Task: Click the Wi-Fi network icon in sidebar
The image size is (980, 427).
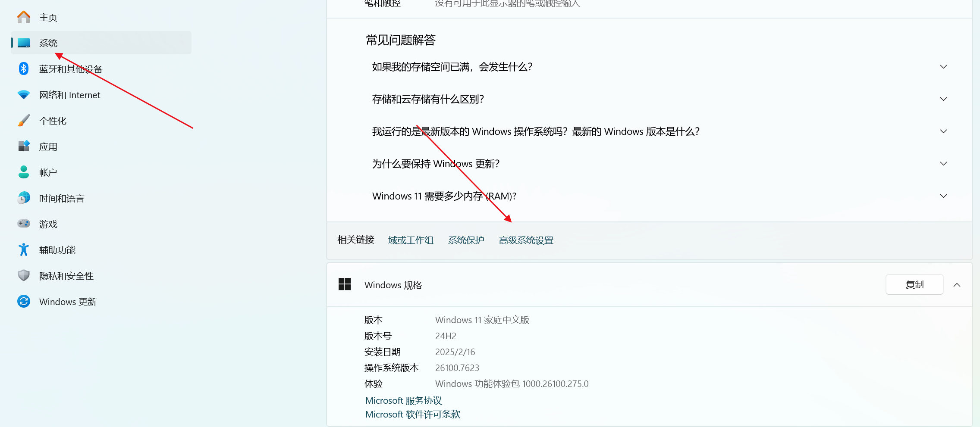Action: point(24,95)
